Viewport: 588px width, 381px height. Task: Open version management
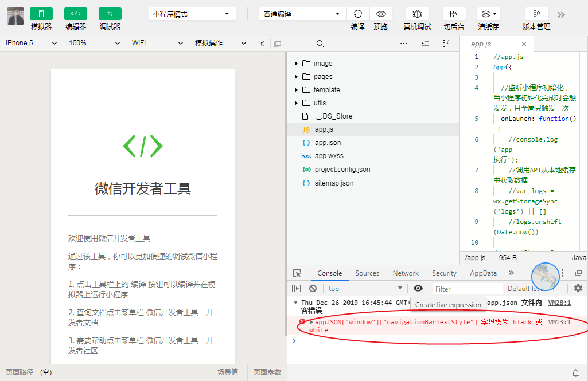536,14
